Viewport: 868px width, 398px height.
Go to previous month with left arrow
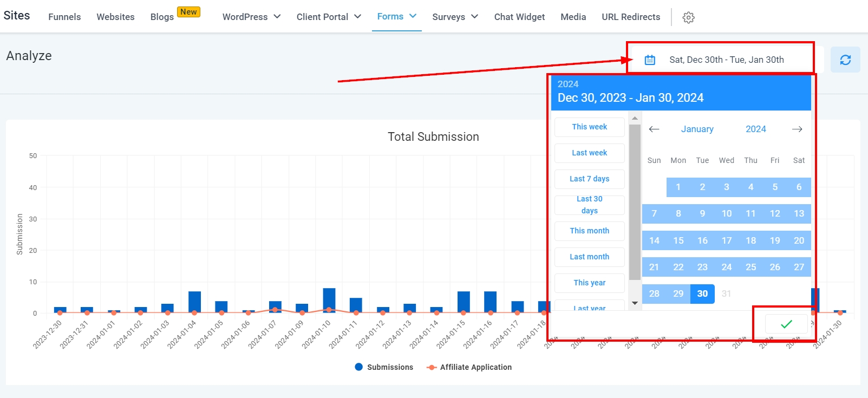pos(654,129)
